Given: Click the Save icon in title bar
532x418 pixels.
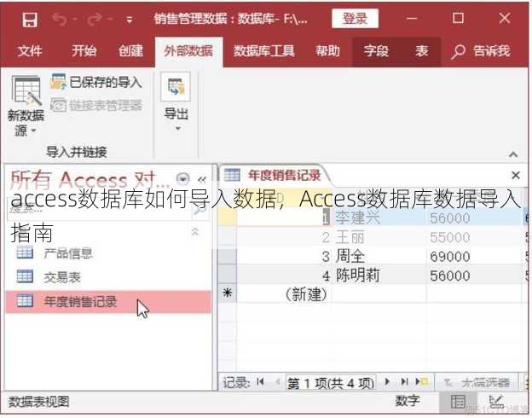Looking at the screenshot, I should (30, 20).
